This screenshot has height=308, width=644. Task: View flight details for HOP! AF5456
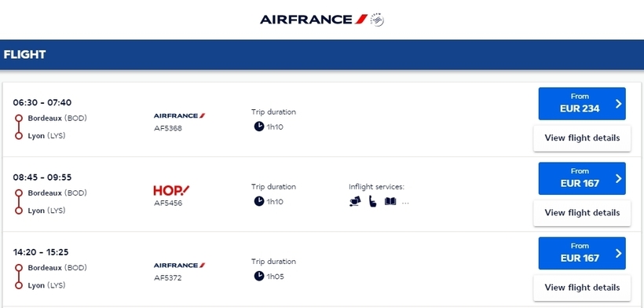(x=582, y=213)
